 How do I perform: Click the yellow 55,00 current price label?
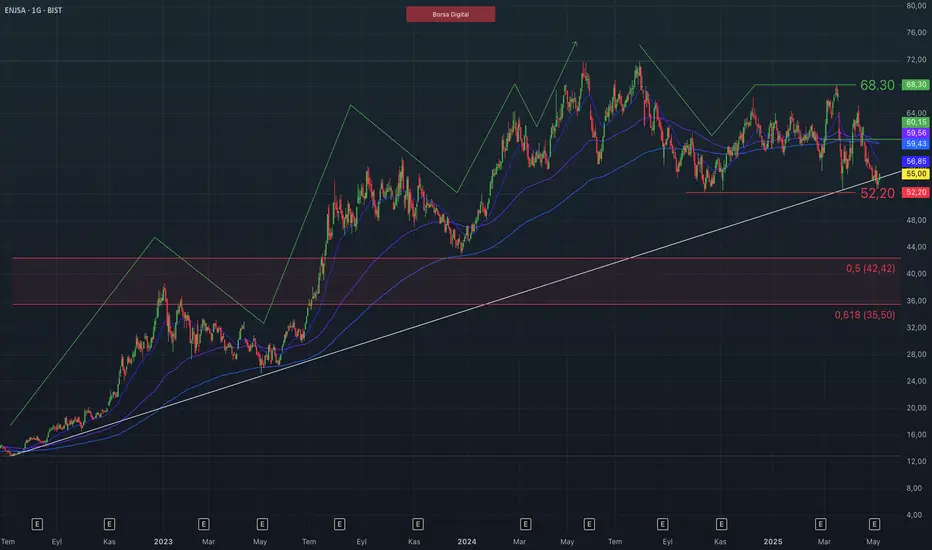point(915,174)
